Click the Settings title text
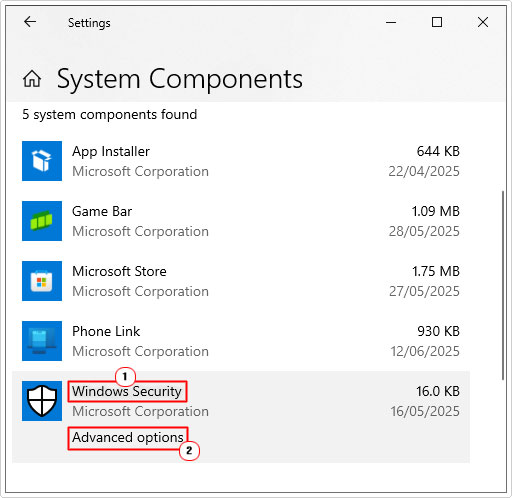The width and height of the screenshot is (512, 498). click(x=89, y=23)
